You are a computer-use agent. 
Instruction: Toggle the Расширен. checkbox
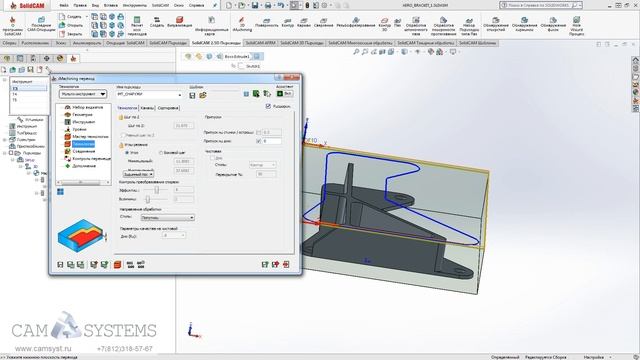click(x=268, y=106)
